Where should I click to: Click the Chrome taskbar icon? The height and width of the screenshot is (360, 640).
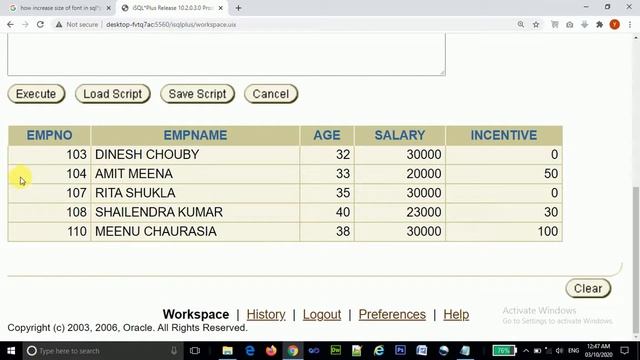[293, 351]
